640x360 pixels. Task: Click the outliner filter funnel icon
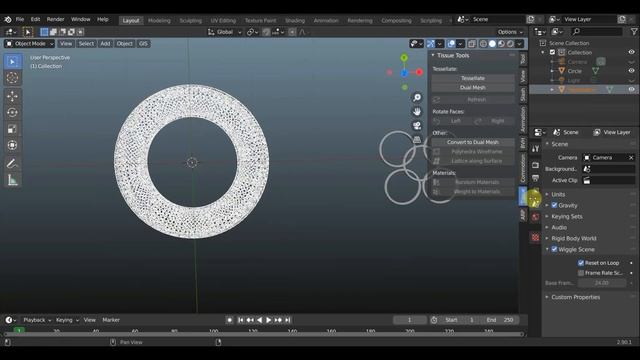point(633,31)
